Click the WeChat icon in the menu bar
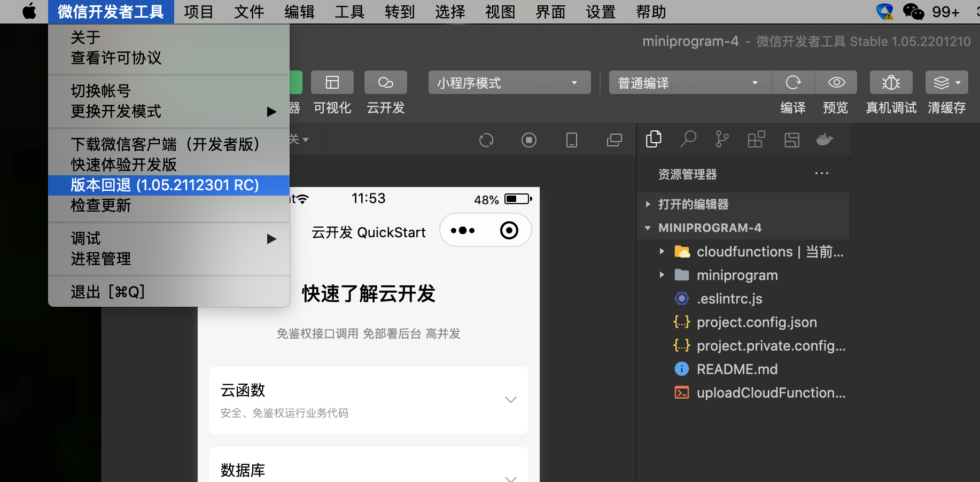 pos(913,11)
